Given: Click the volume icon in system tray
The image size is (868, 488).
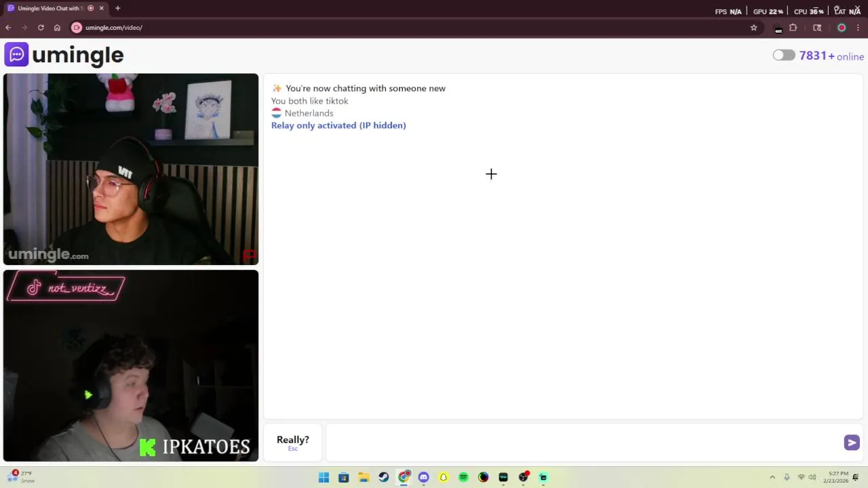Looking at the screenshot, I should coord(812,477).
